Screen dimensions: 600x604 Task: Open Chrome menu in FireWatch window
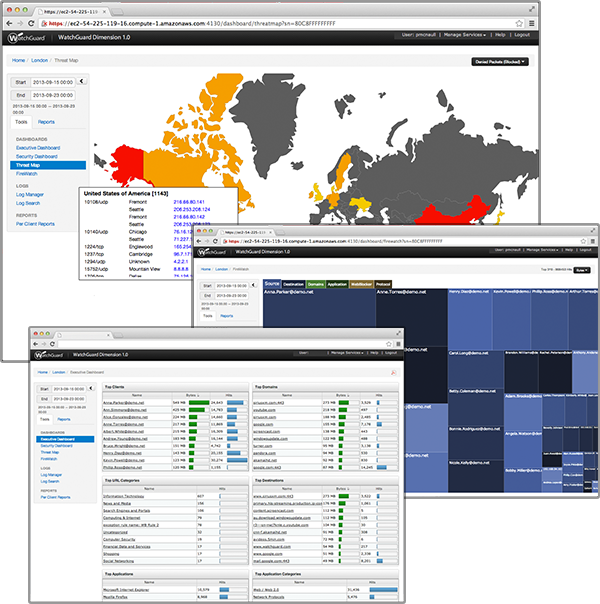click(x=593, y=241)
